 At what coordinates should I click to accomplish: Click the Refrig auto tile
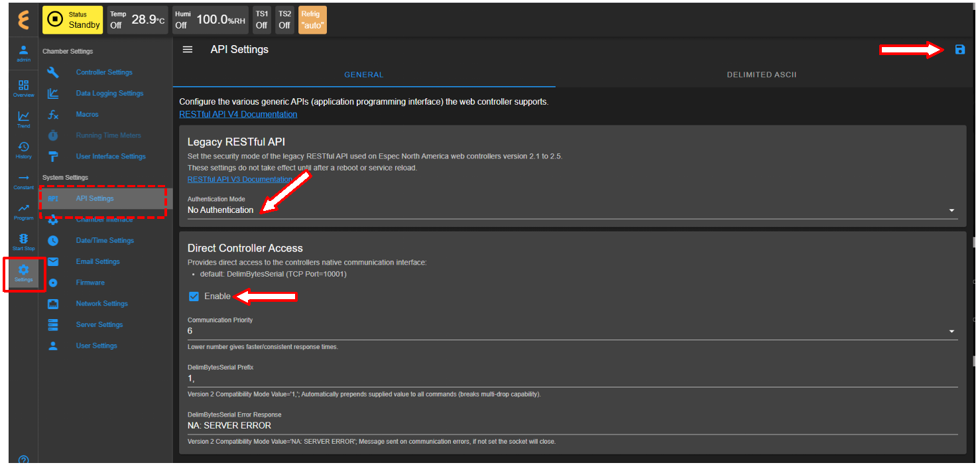click(x=312, y=20)
